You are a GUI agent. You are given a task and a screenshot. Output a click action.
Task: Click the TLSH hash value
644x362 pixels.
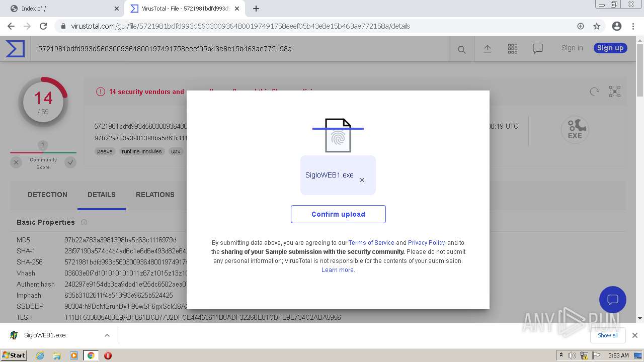point(203,317)
